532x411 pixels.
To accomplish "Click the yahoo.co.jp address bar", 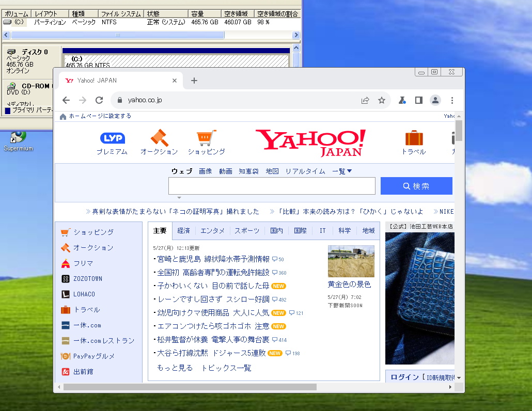I will [x=238, y=100].
